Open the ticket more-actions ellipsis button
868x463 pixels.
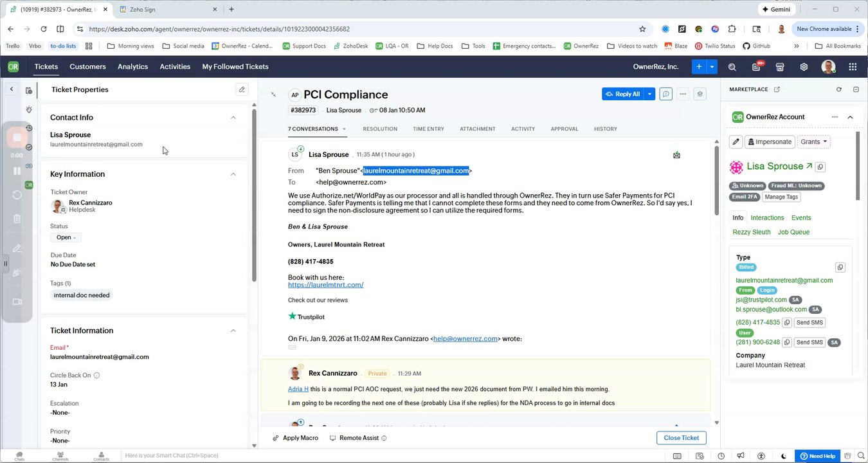(x=683, y=94)
